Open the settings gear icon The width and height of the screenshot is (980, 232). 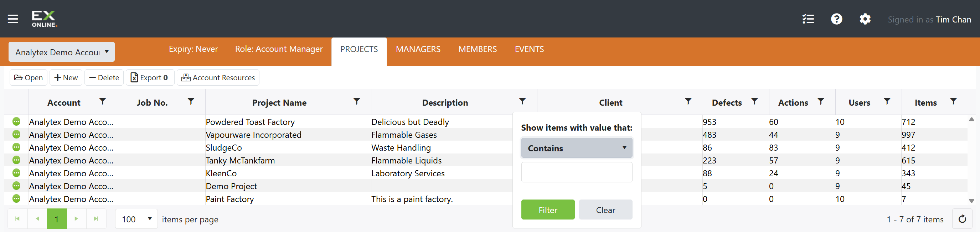pyautogui.click(x=865, y=19)
